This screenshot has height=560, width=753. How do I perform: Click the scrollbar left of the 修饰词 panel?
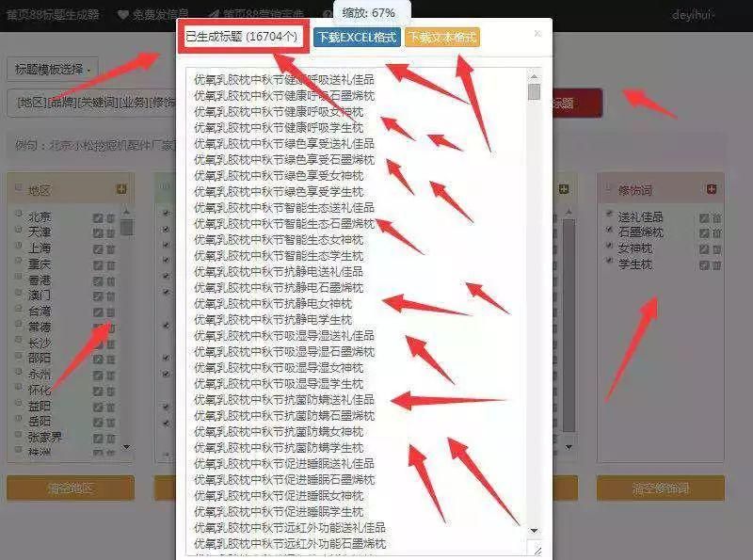click(x=569, y=326)
